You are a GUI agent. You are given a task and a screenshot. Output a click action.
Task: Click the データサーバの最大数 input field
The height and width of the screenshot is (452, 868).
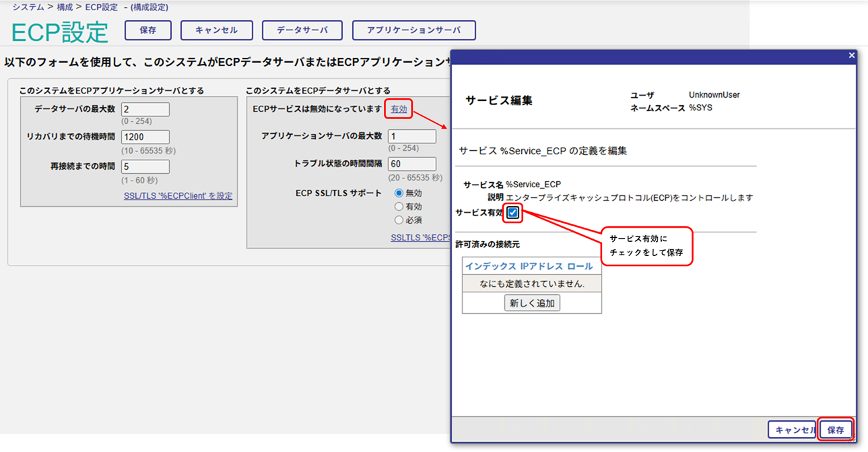pos(145,109)
